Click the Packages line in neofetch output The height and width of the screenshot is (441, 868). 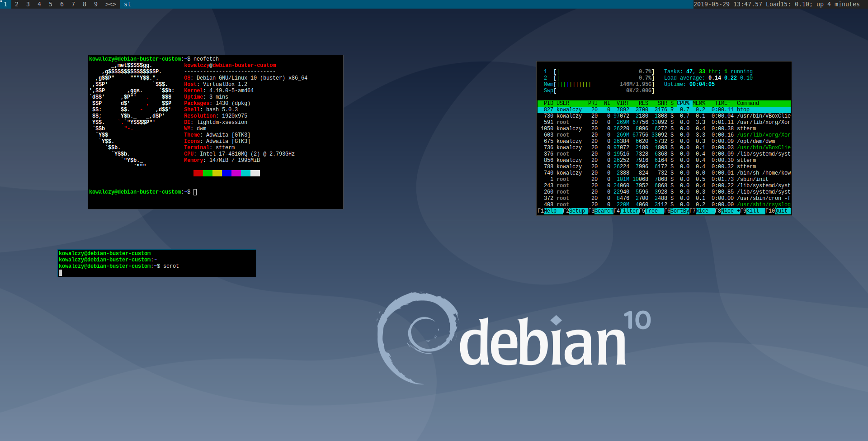217,104
